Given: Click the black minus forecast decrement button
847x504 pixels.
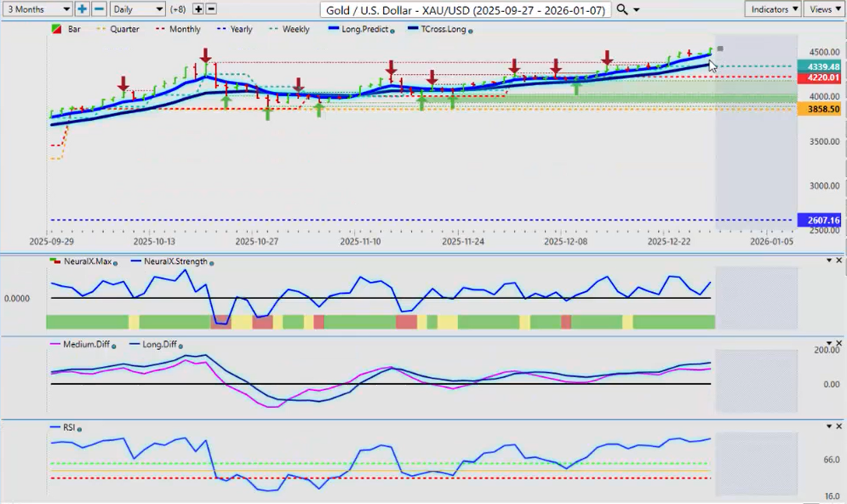Looking at the screenshot, I should pyautogui.click(x=211, y=9).
